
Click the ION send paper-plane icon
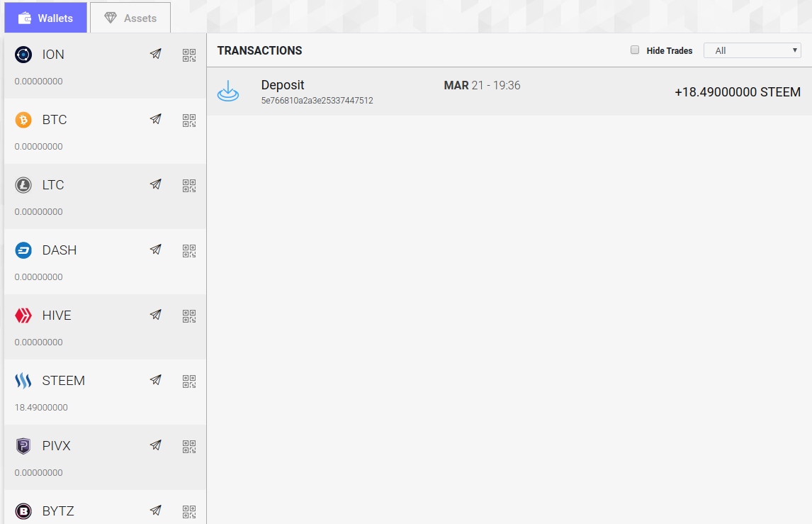pos(155,54)
